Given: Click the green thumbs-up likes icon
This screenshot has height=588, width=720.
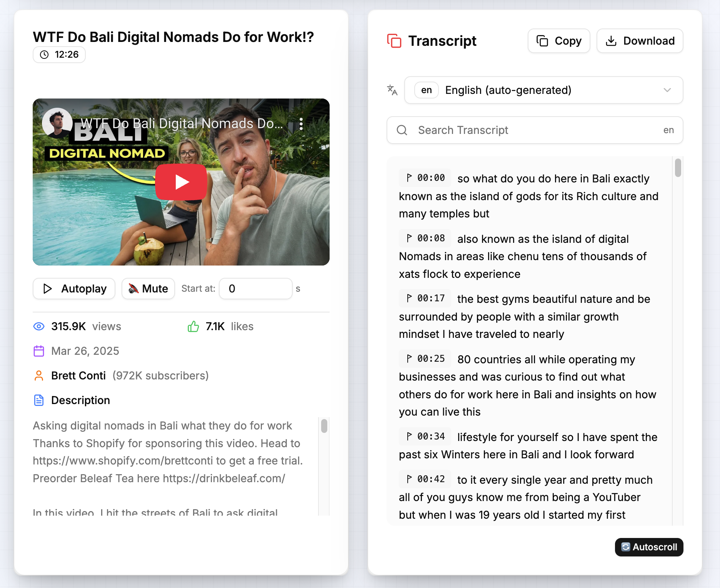Looking at the screenshot, I should (x=193, y=327).
